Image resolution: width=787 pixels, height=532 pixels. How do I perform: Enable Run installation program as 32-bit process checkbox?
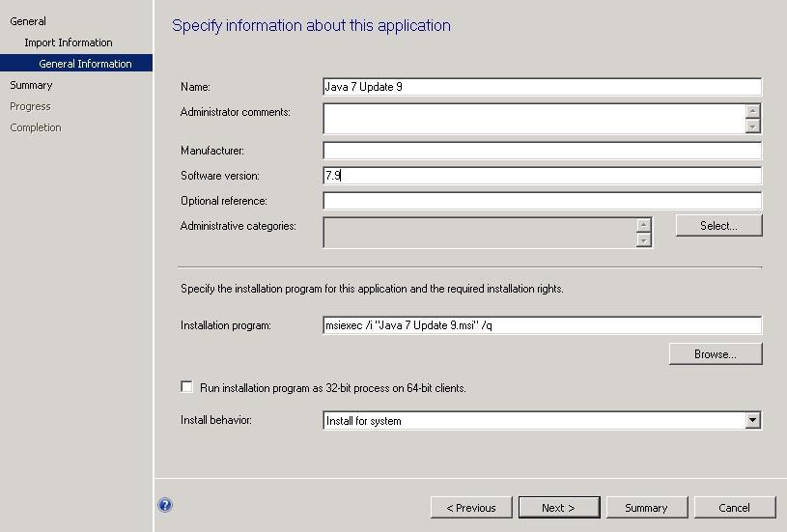pyautogui.click(x=186, y=387)
